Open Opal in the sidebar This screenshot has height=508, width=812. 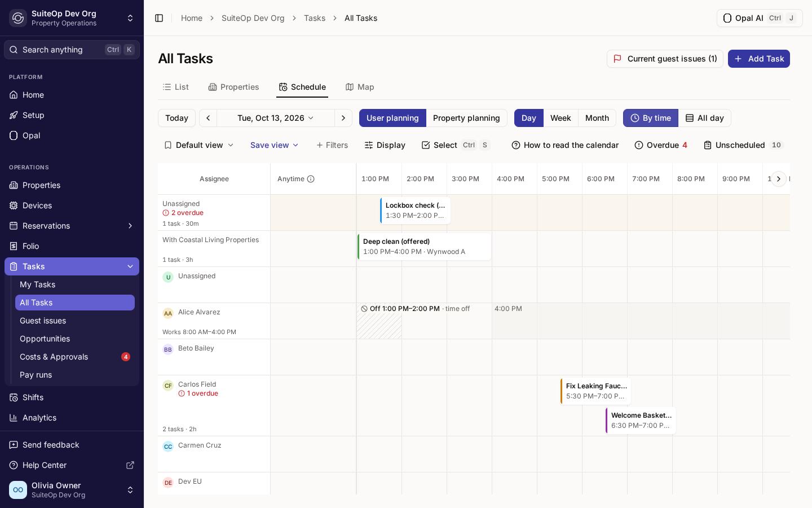[72, 135]
